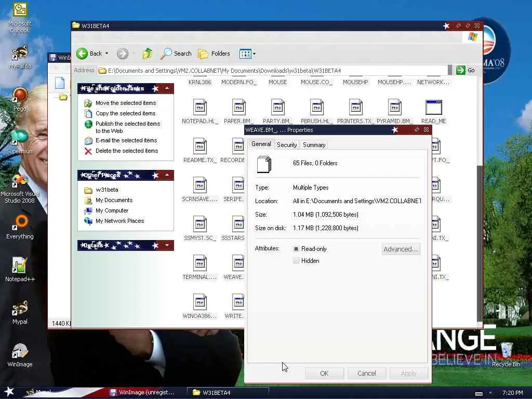Open the Search pane
The width and height of the screenshot is (532, 399).
[x=176, y=54]
